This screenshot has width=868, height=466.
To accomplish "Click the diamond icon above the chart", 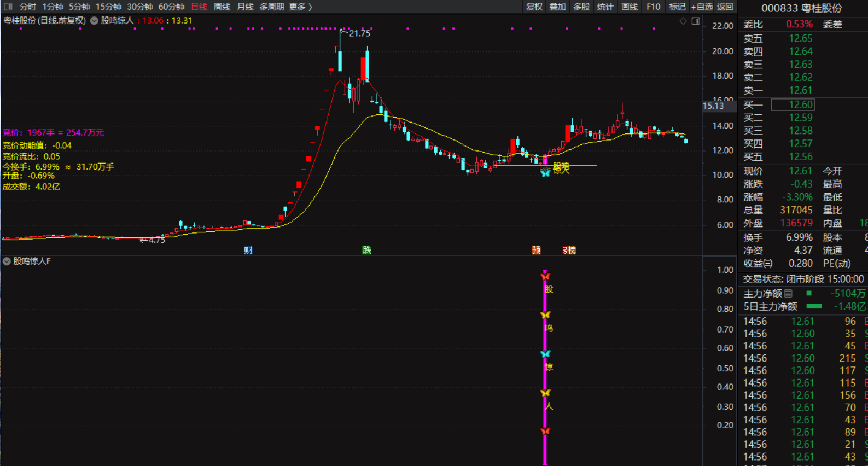I will 683,21.
